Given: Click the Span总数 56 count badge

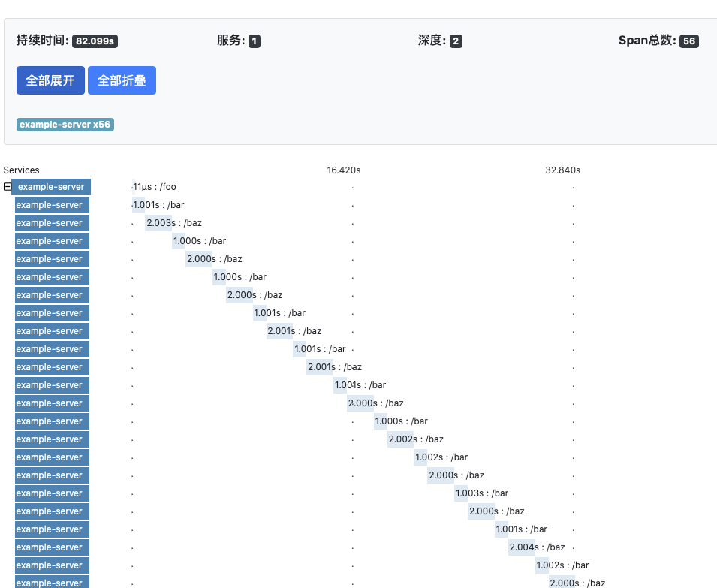Looking at the screenshot, I should click(x=688, y=41).
